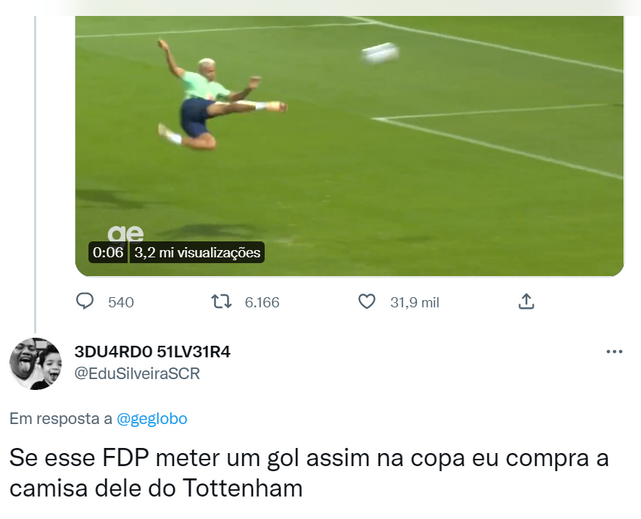Click the 0:06 video duration badge
This screenshot has width=641, height=519.
[108, 253]
